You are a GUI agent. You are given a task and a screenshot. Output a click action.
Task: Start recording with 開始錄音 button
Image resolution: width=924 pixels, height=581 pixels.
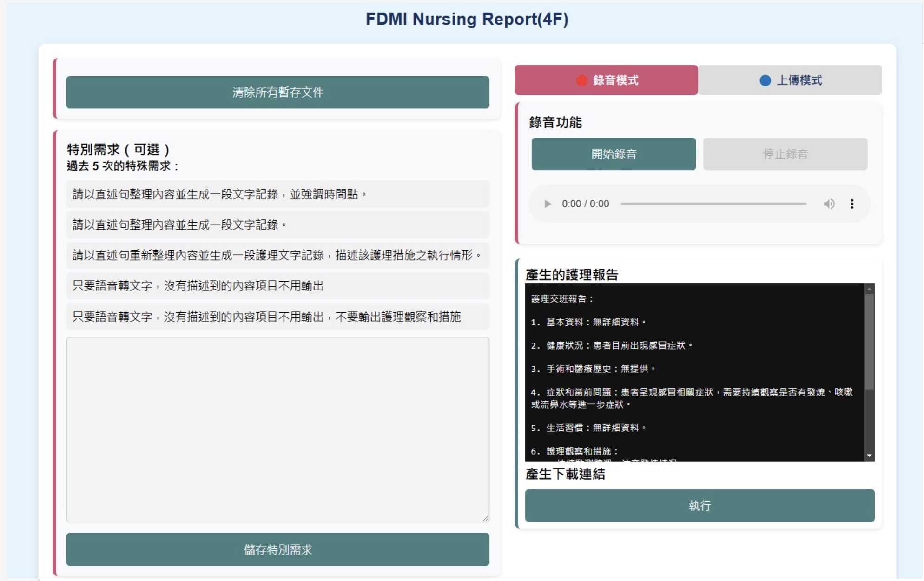pos(614,154)
